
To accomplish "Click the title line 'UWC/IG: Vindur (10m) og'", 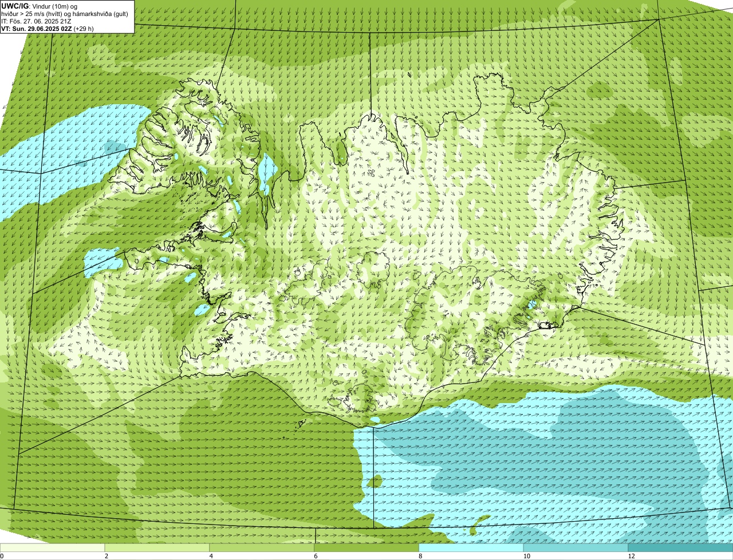I will (40, 6).
